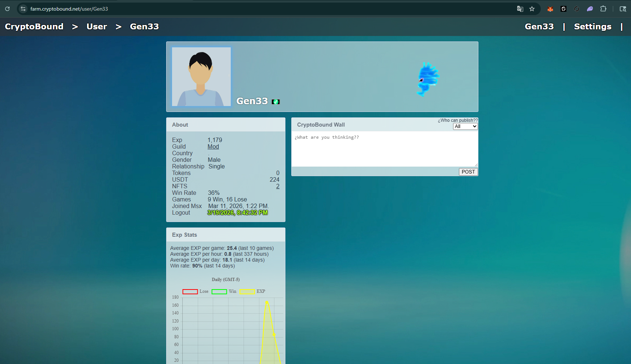Click the badge icon beside Gen33 username
The height and width of the screenshot is (364, 631).
point(276,102)
